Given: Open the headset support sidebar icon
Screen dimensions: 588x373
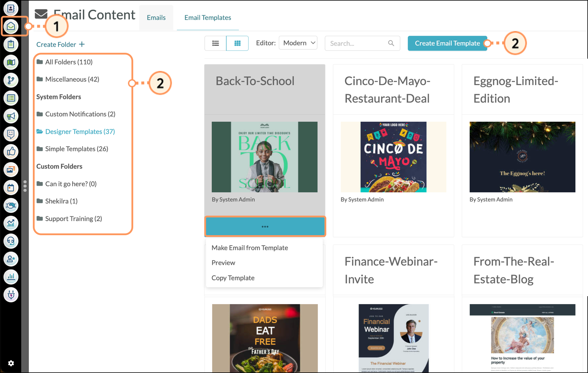Looking at the screenshot, I should pyautogui.click(x=11, y=241).
